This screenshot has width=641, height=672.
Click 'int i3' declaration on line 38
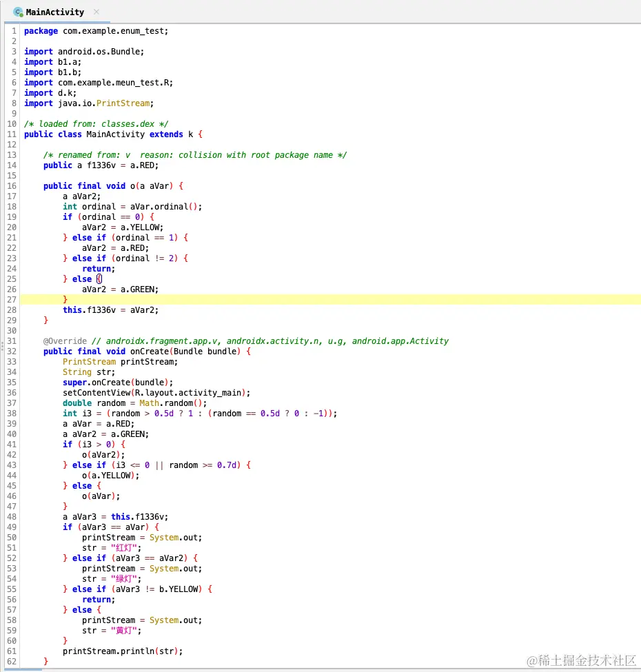click(x=77, y=414)
